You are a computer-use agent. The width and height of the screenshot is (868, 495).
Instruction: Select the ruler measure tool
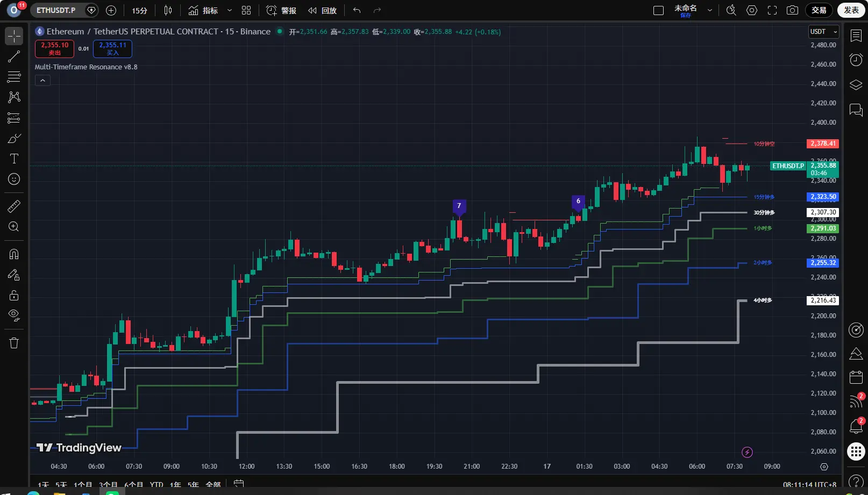pos(14,206)
